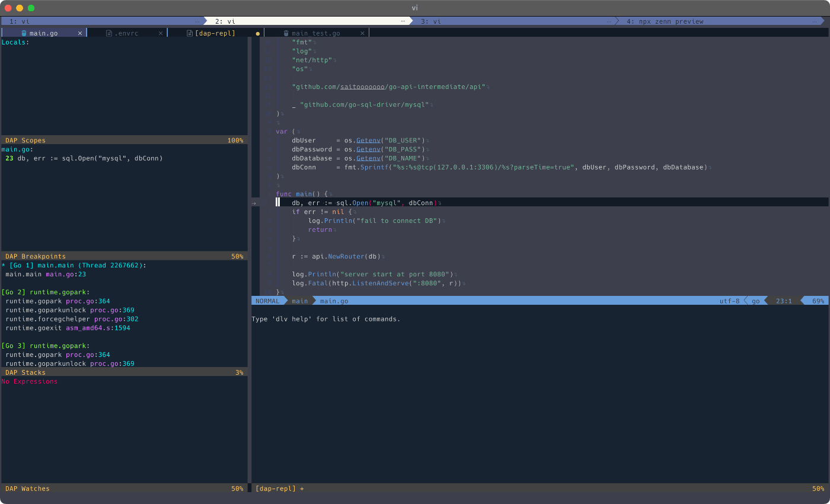
Task: Click the vi window title
Action: pyautogui.click(x=415, y=8)
